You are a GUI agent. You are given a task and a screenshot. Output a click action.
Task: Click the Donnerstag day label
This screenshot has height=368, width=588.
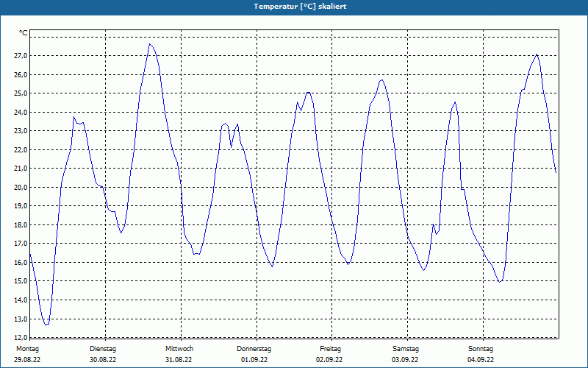pyautogui.click(x=254, y=349)
